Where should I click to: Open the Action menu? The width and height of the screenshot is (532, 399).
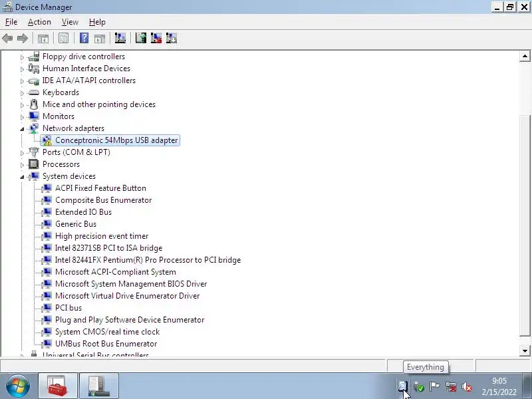click(39, 22)
